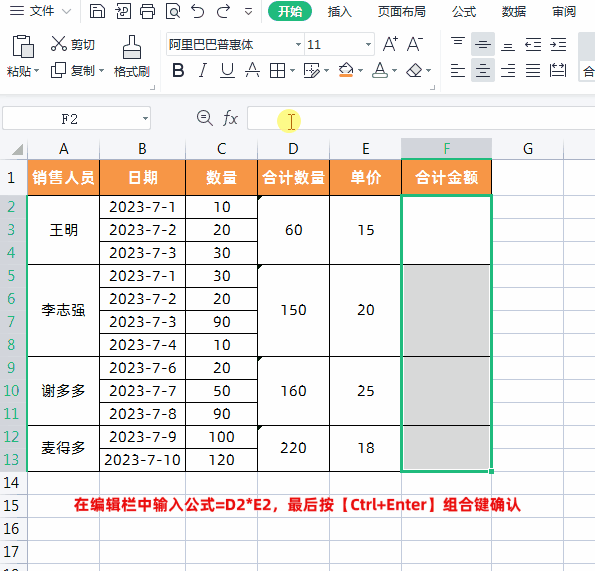Click the zoom magnifier beside formula bar
Screen dimensions: 595x571
205,118
